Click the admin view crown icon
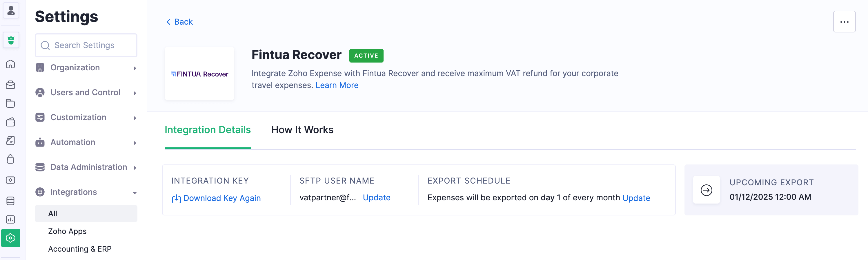 [x=11, y=40]
